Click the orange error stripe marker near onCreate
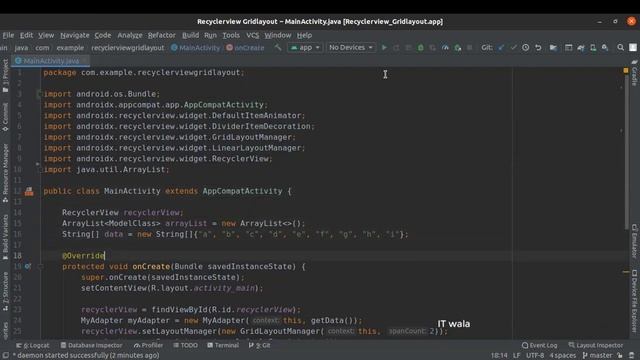 [626, 272]
